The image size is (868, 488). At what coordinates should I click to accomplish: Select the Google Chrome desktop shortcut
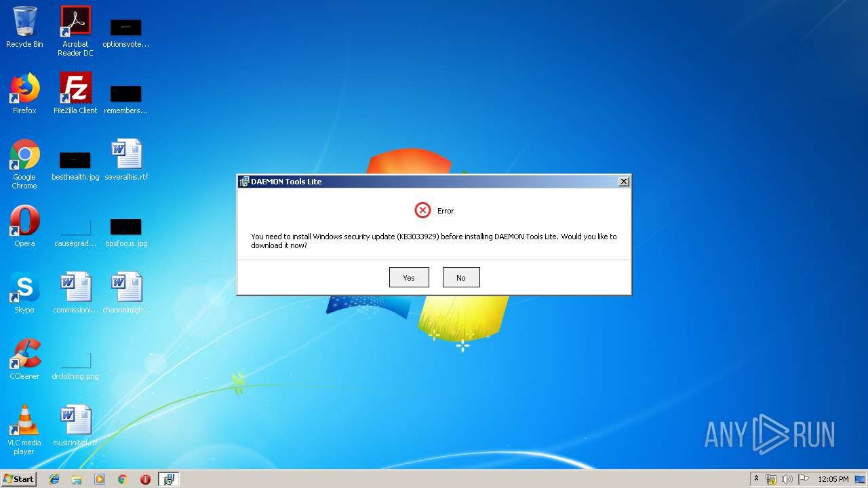[24, 164]
